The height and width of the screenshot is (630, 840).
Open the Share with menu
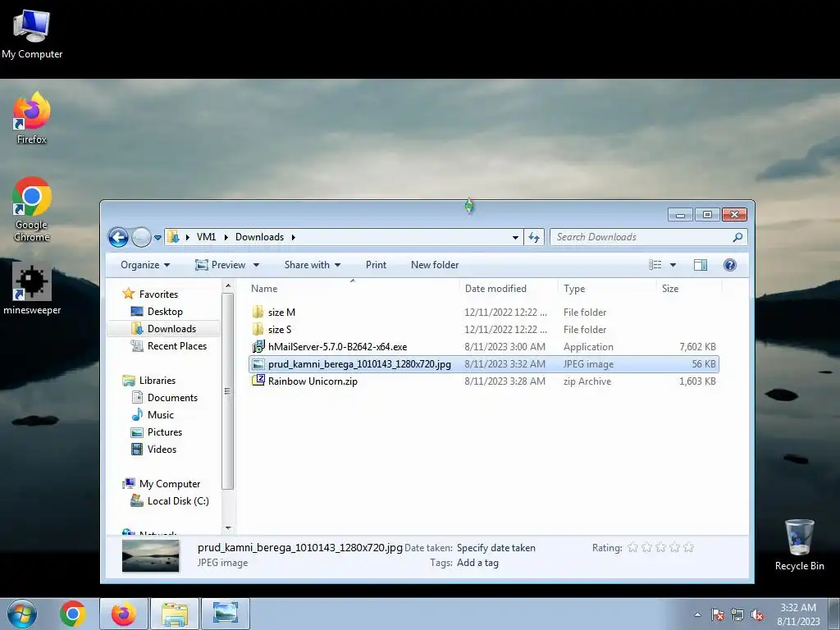313,265
